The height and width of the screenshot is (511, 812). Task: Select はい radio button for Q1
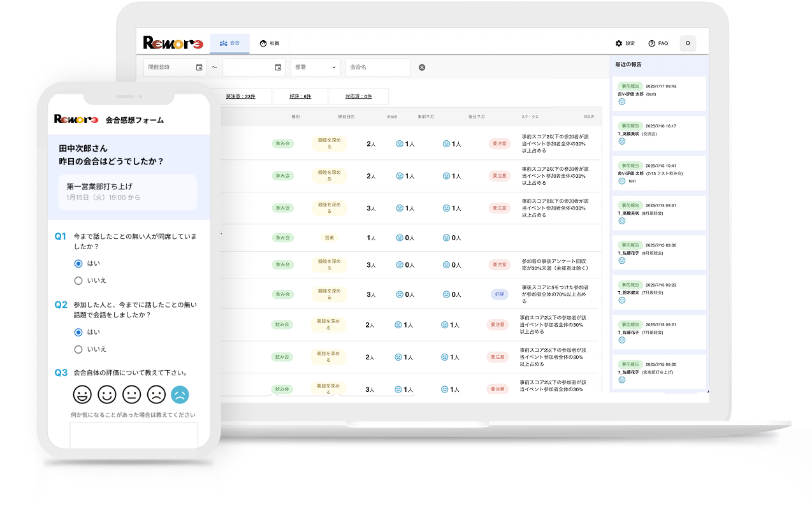[x=78, y=263]
